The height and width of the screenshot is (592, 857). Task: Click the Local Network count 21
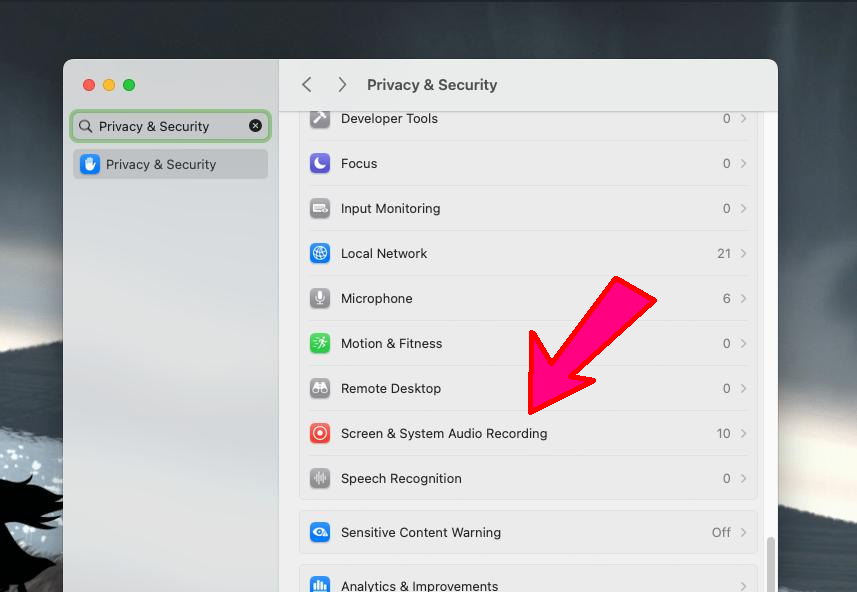point(724,254)
